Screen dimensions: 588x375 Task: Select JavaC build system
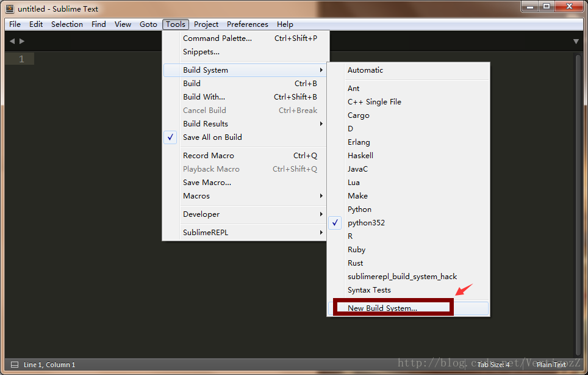point(409,169)
